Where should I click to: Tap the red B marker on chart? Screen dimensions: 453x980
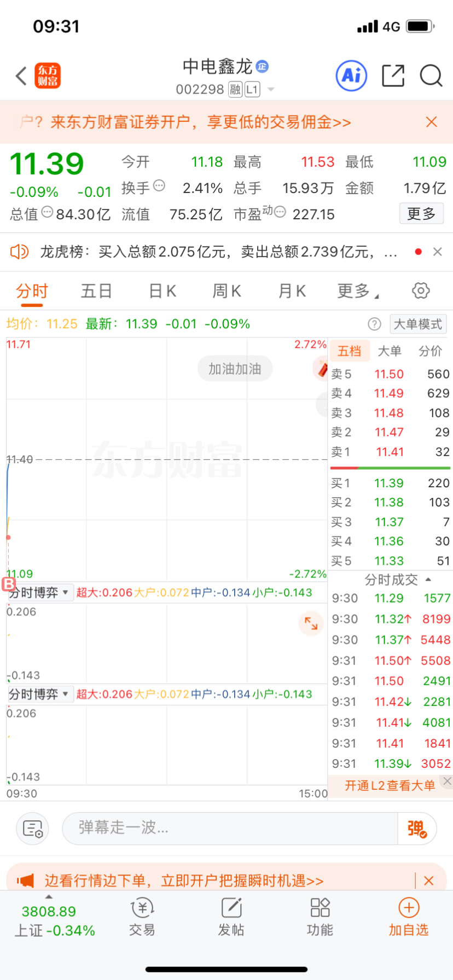coord(9,585)
